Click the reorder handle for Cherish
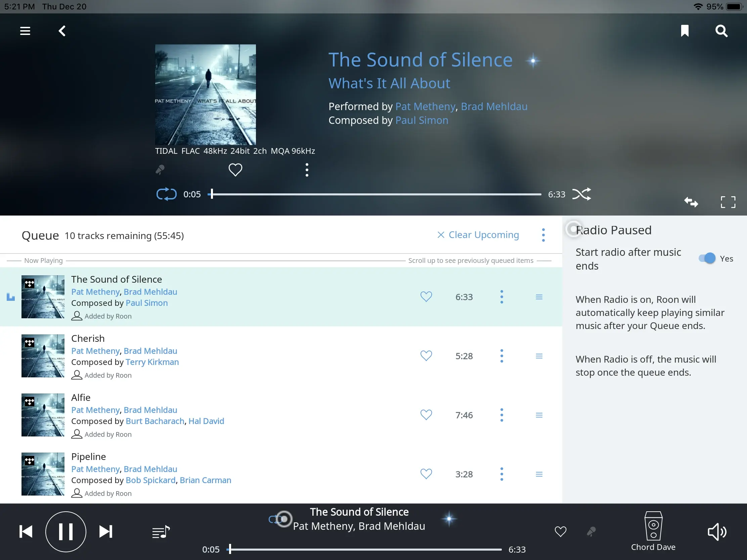 (539, 356)
